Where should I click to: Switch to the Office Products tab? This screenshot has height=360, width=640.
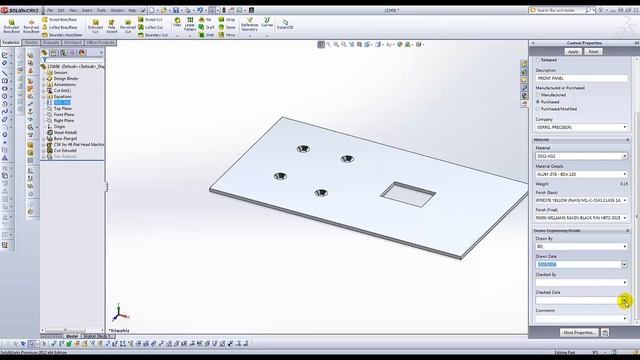[100, 42]
